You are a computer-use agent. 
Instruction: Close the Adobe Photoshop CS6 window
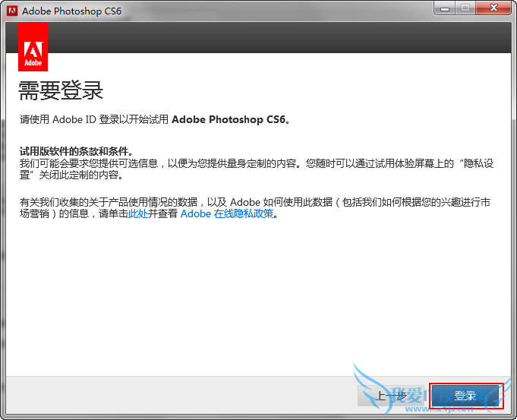493,8
